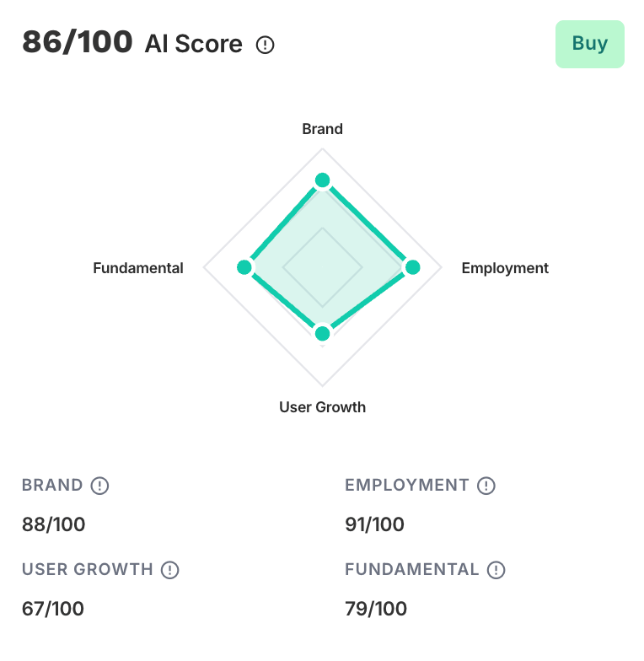Click the center of the radar chart
The image size is (644, 661).
click(x=322, y=267)
